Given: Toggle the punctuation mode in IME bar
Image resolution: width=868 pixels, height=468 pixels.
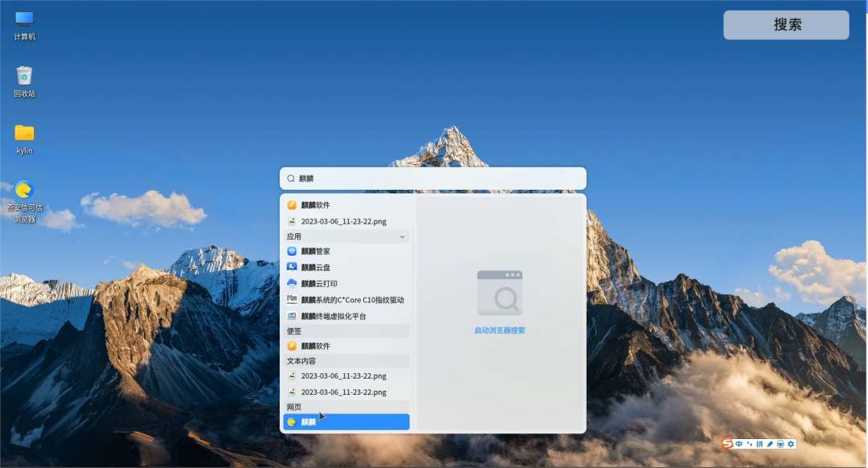Looking at the screenshot, I should [749, 444].
